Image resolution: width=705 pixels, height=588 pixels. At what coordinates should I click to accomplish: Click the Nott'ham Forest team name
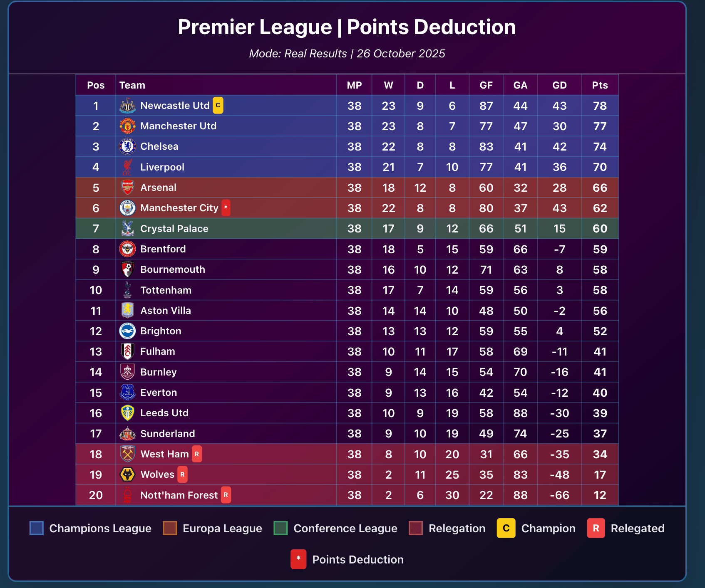179,495
